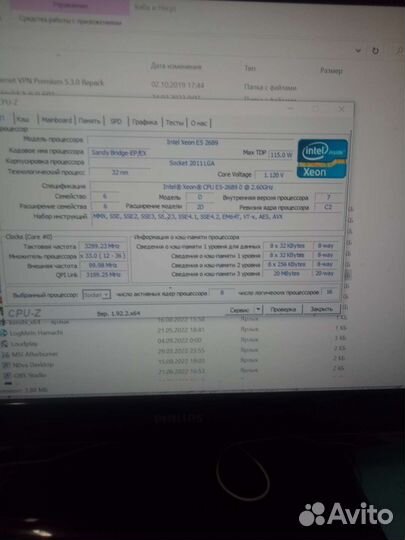This screenshot has height=540, width=405.
Task: Click the QPI Link frequency value
Action: [104, 275]
